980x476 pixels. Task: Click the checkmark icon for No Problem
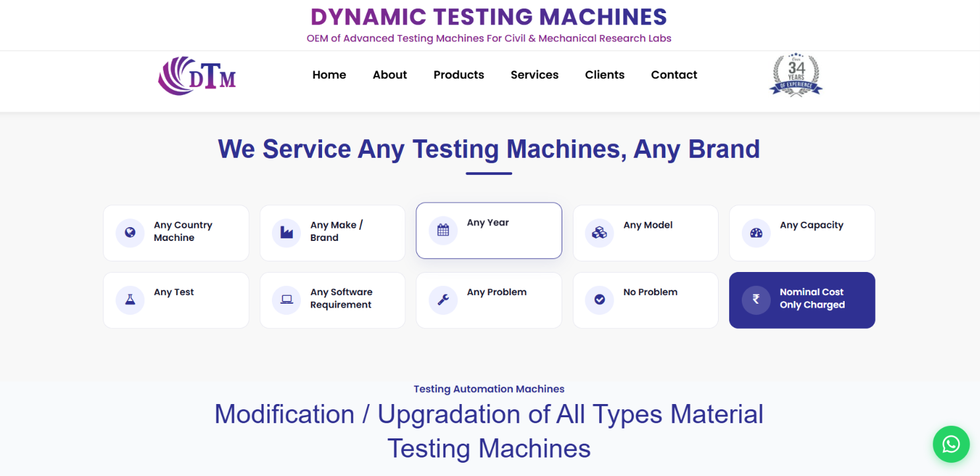(599, 300)
